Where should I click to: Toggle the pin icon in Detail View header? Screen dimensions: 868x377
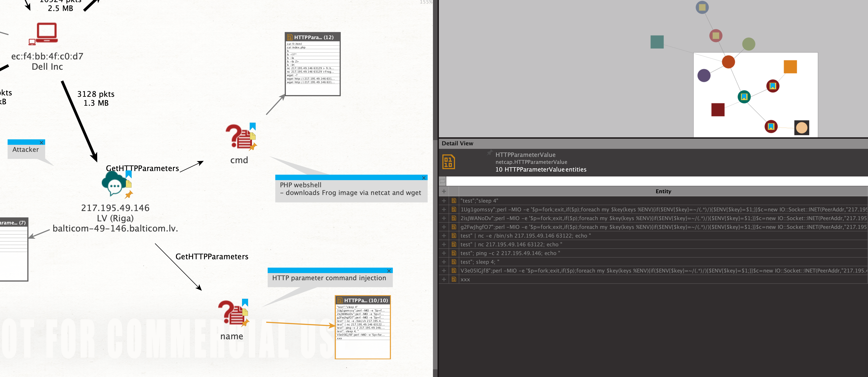pos(489,153)
